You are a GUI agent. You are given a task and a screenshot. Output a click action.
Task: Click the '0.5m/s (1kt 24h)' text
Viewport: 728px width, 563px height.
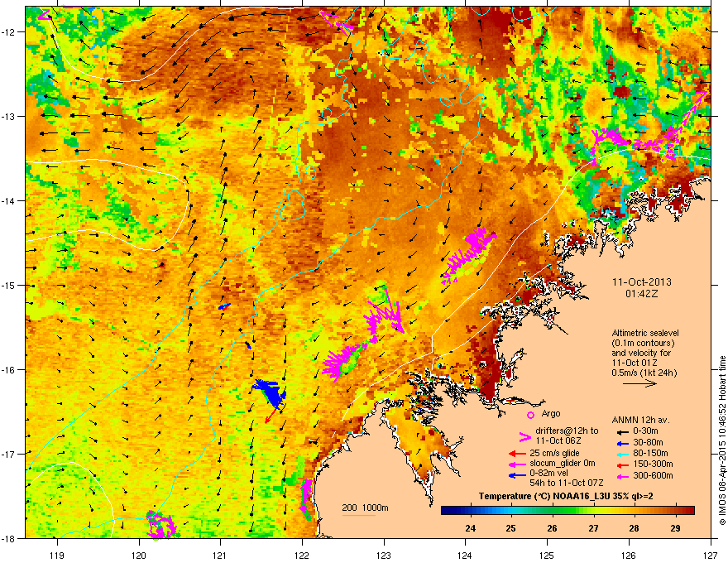tap(644, 373)
